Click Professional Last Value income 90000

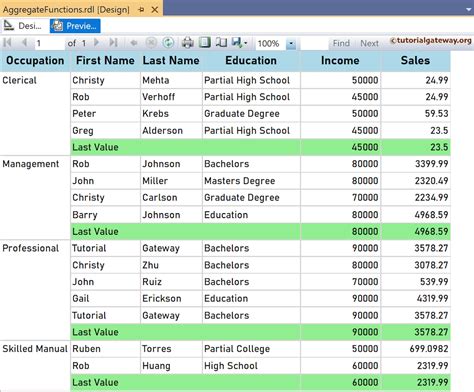(x=340, y=332)
